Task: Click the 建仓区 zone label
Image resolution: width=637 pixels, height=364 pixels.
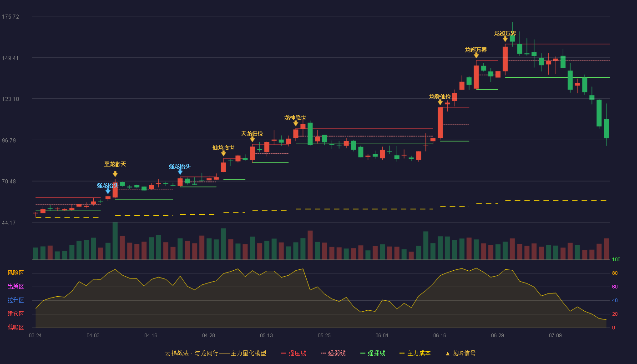Action: pyautogui.click(x=15, y=314)
